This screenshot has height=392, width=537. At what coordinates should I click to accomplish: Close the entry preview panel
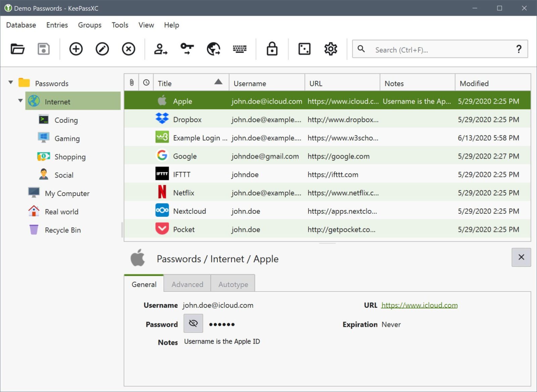pos(521,257)
